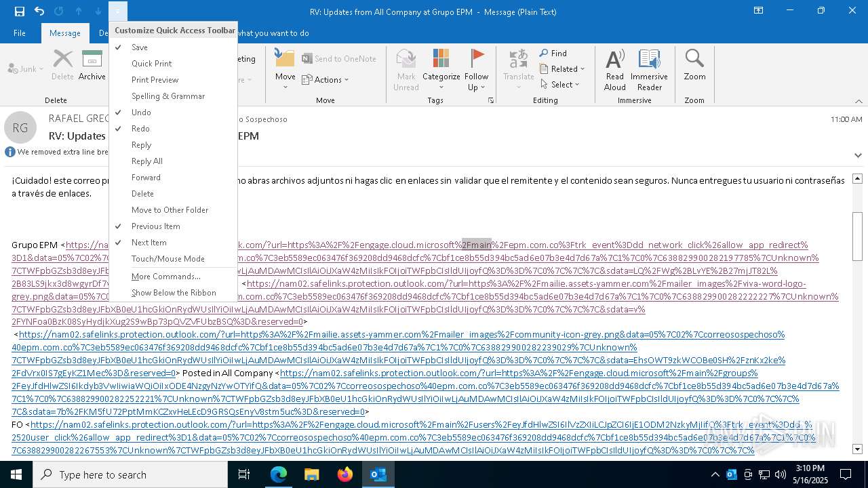Launch Firefox from taskbar
This screenshot has width=868, height=488.
click(344, 474)
